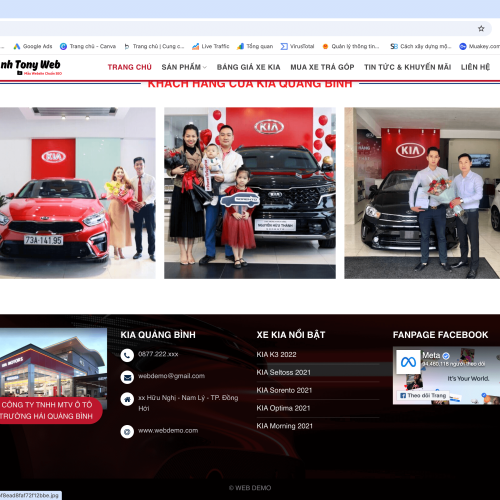Click the home address icon in footer
This screenshot has width=500, height=500.
tap(127, 399)
